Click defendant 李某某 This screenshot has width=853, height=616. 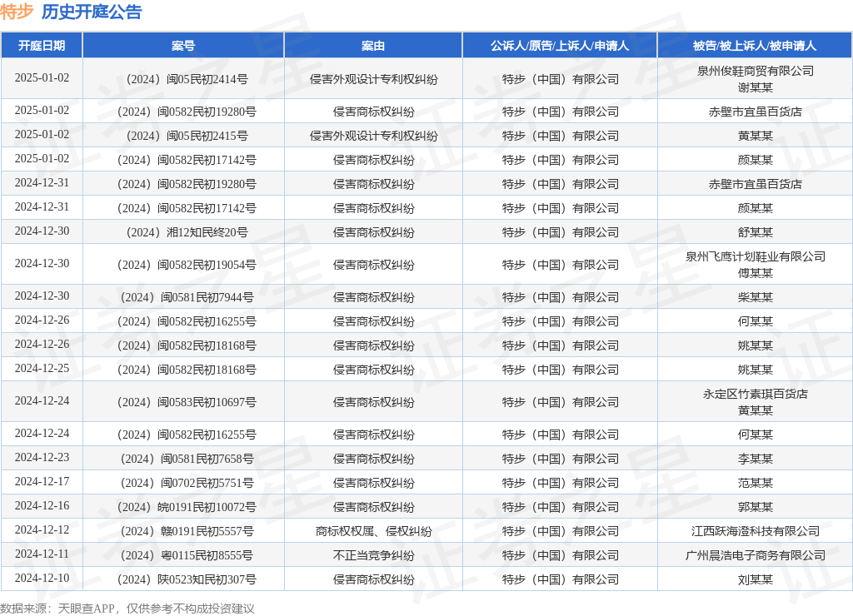tap(755, 459)
